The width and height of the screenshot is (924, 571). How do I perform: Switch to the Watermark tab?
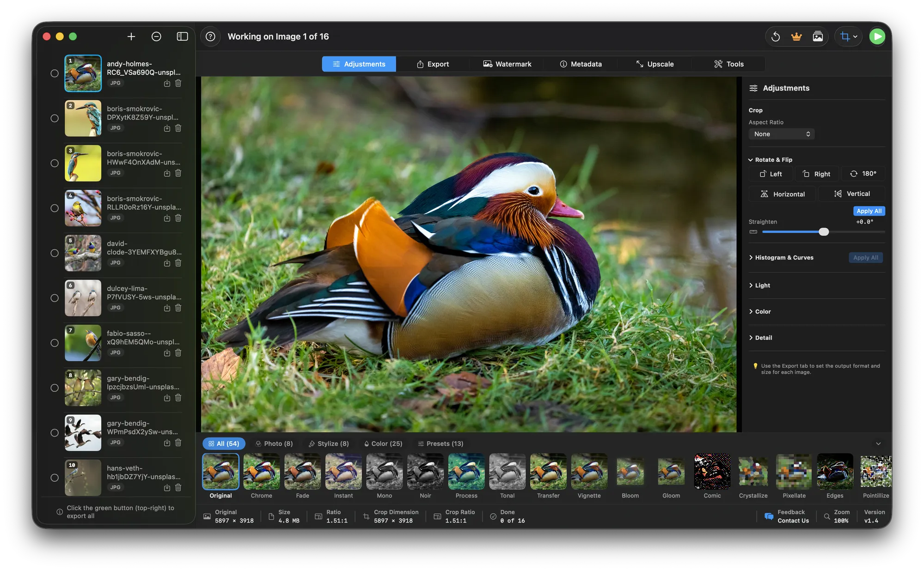click(x=507, y=64)
